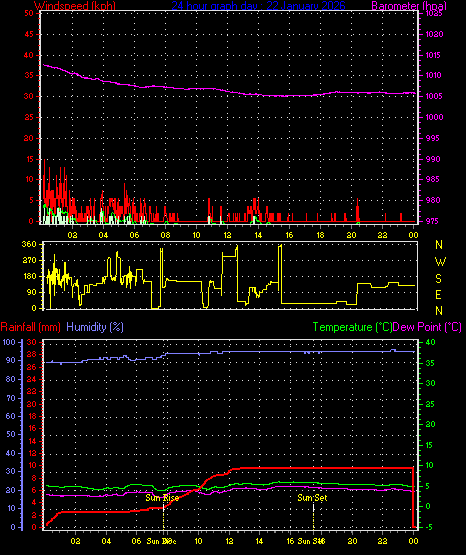Click the 45 value on windspeed axis

pyautogui.click(x=29, y=34)
